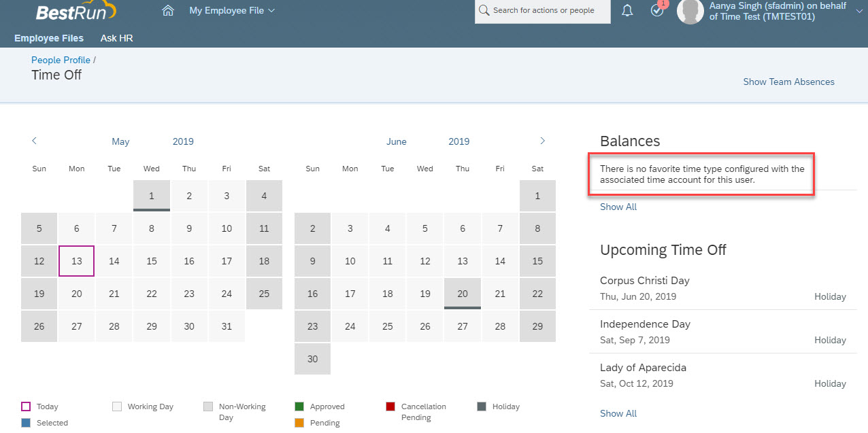Click the Upcoming Time Off heading
868x433 pixels.
click(x=663, y=250)
